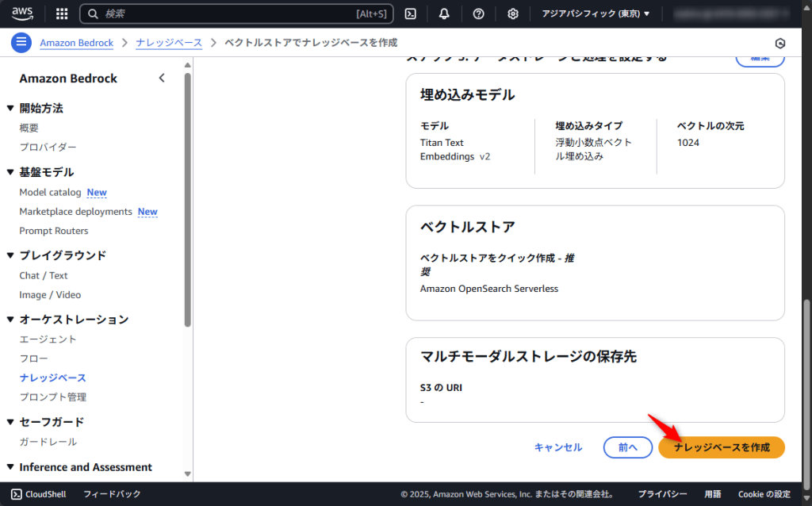Image resolution: width=812 pixels, height=506 pixels.
Task: Click the S3 の URI label
Action: tap(441, 387)
